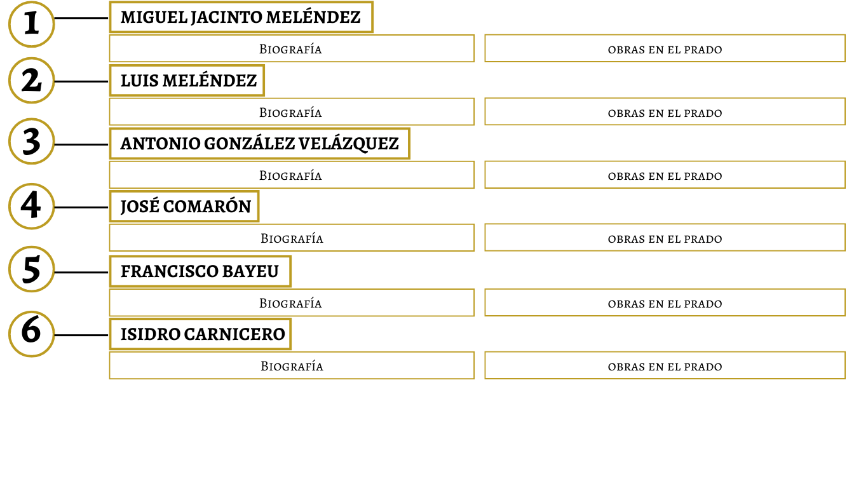The height and width of the screenshot is (488, 868).
Task: Select the José Comarón name label
Action: click(184, 207)
